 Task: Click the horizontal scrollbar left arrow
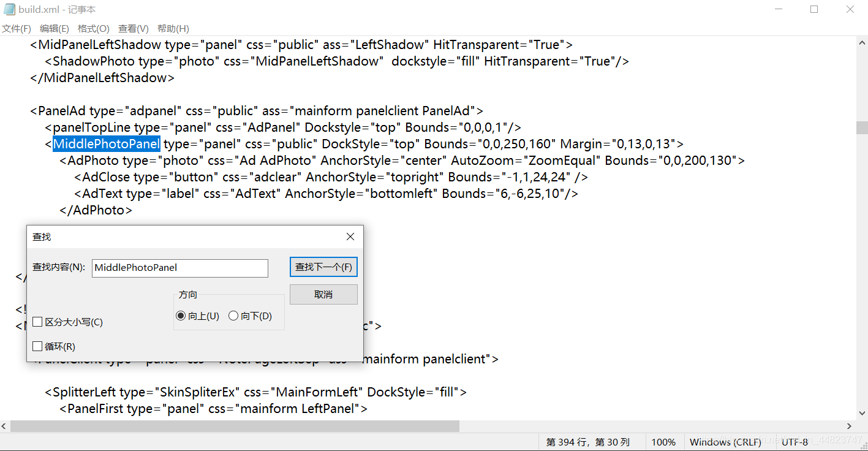click(5, 426)
